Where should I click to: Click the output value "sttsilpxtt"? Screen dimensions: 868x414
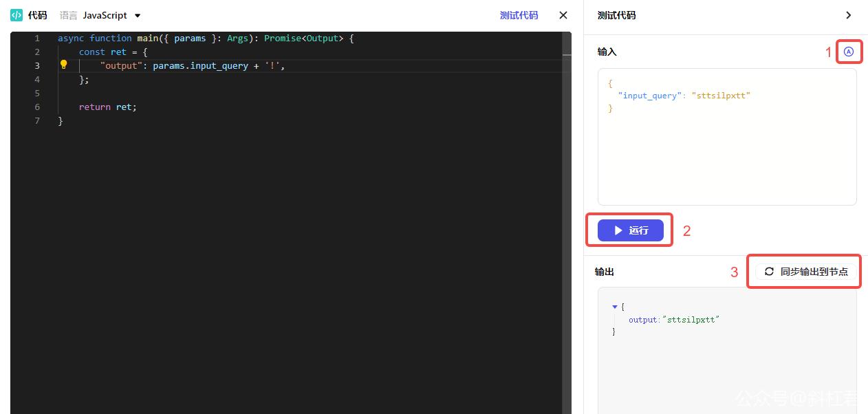(690, 320)
